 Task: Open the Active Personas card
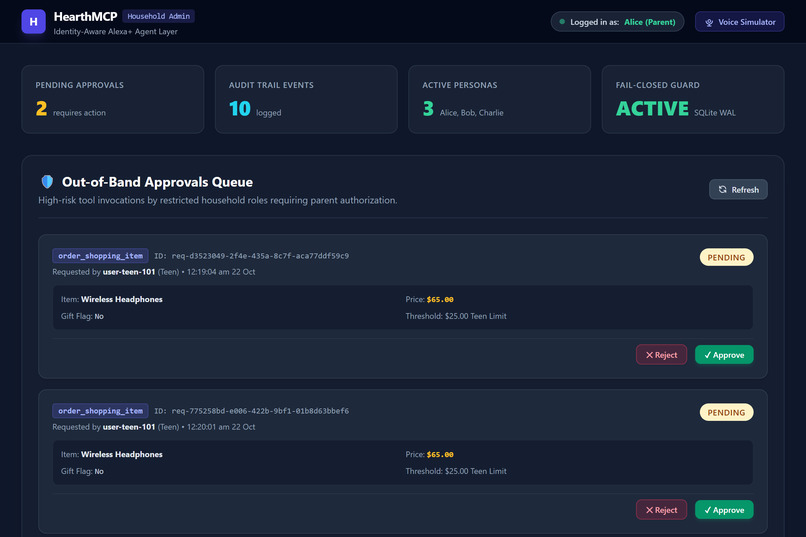(x=499, y=99)
